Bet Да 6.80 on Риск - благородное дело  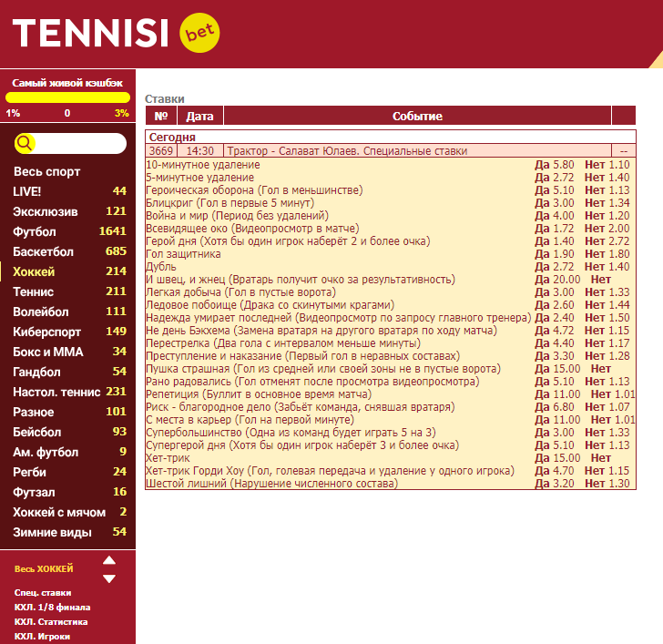[555, 407]
